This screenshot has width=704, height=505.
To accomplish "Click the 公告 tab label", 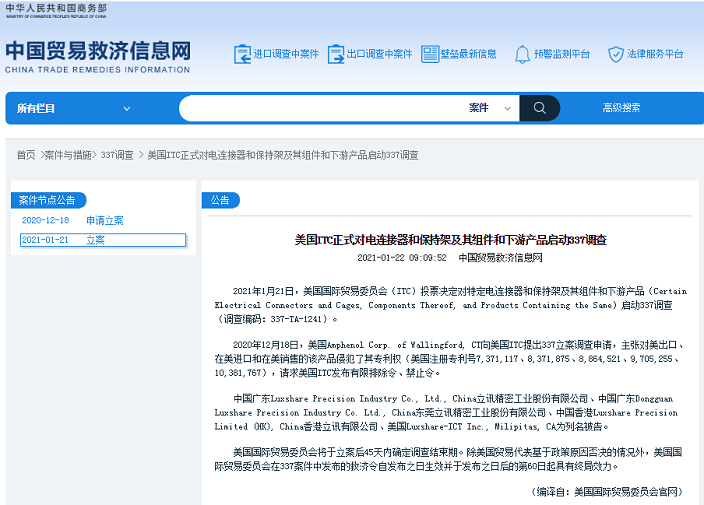I will [x=220, y=200].
